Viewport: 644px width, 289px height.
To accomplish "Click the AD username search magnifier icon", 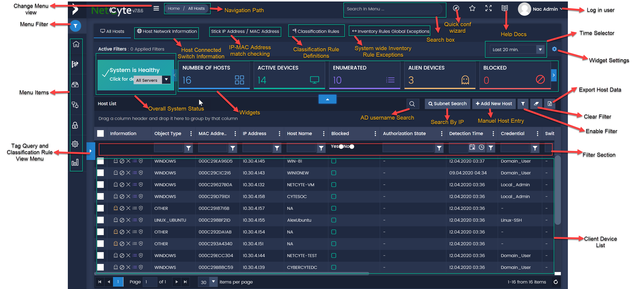I will pos(412,104).
